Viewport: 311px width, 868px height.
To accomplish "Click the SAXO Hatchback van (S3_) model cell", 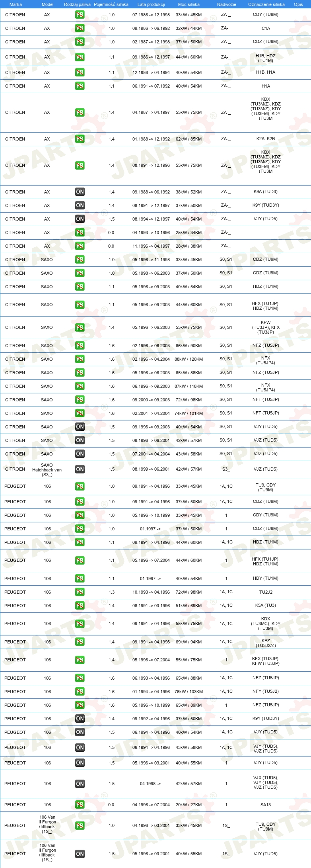I will 47,470.
